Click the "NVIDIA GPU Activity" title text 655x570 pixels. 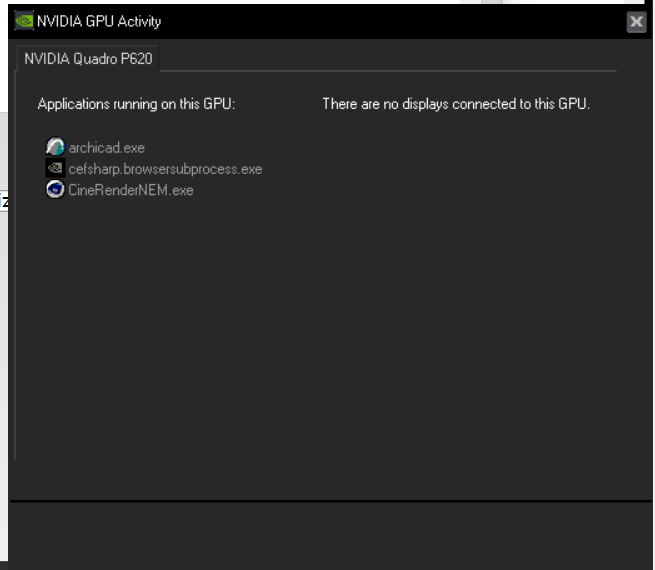click(99, 21)
